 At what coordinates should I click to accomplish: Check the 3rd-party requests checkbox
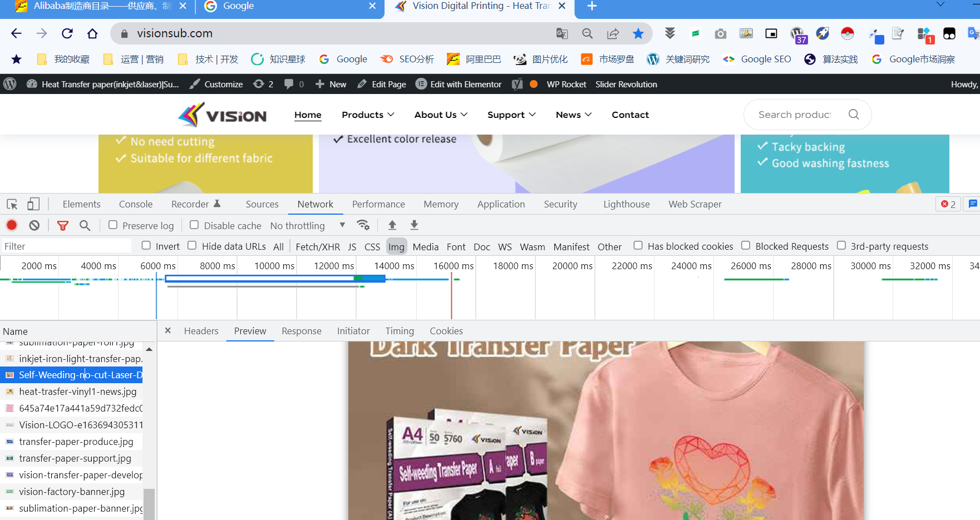click(x=841, y=245)
